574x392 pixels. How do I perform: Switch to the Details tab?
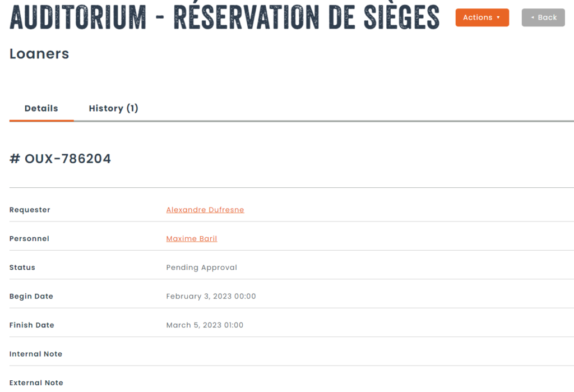pyautogui.click(x=41, y=108)
